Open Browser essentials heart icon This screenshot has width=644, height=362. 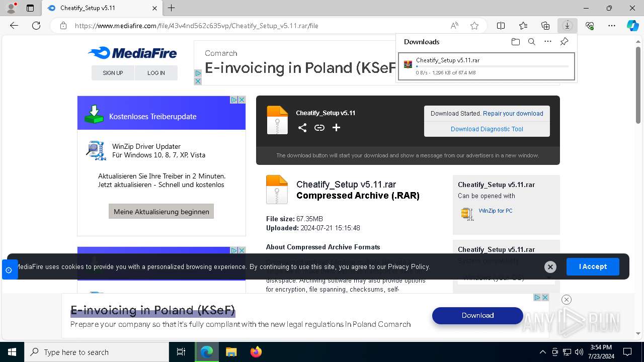pyautogui.click(x=590, y=26)
